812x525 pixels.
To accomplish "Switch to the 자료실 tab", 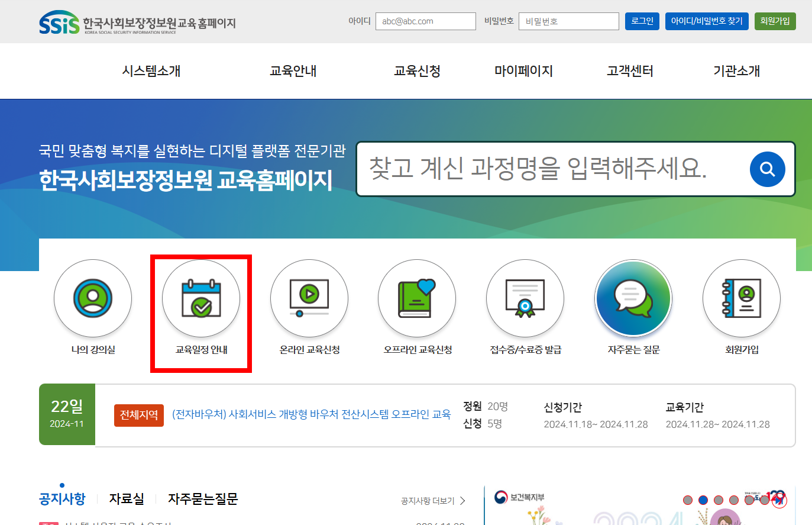I will coord(126,499).
